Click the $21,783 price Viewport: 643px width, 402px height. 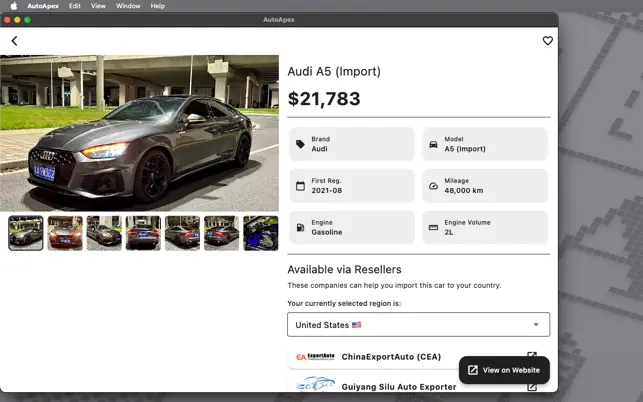(x=324, y=99)
